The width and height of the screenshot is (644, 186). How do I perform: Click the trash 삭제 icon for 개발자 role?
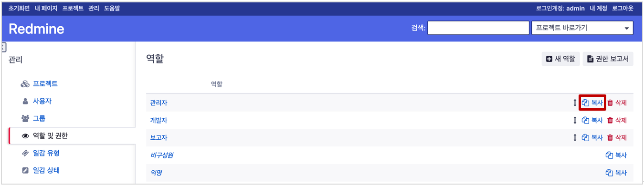tap(610, 120)
